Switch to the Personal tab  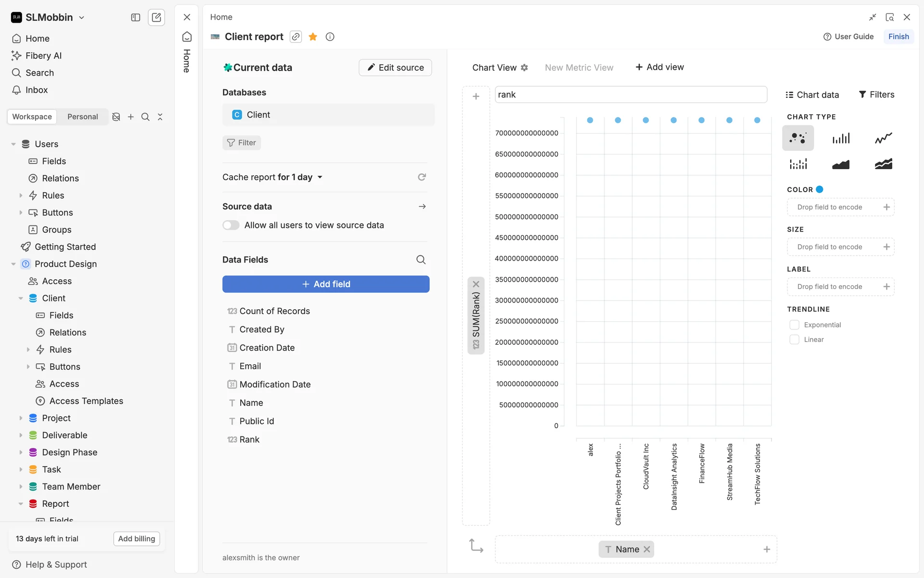(82, 117)
